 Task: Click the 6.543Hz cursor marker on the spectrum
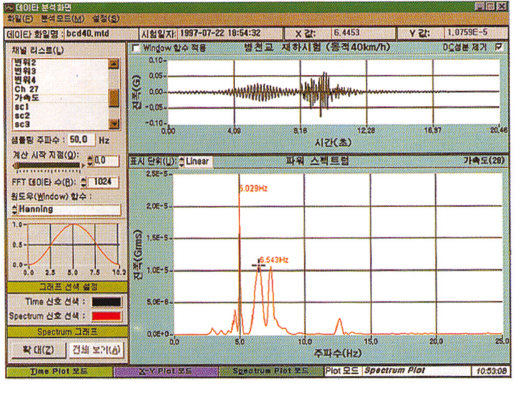pos(258,265)
